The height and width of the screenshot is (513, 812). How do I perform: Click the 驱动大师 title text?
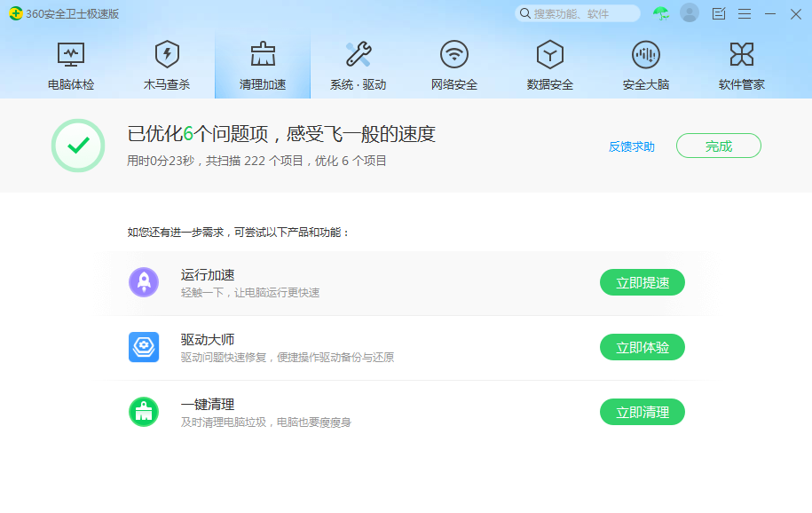click(x=208, y=339)
